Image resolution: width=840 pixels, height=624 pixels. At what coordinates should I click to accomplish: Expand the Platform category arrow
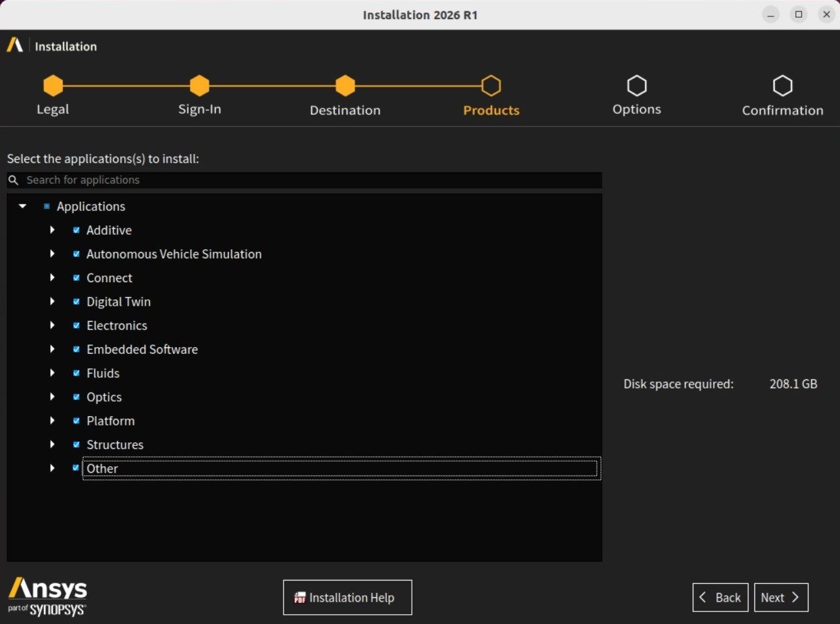coord(53,421)
